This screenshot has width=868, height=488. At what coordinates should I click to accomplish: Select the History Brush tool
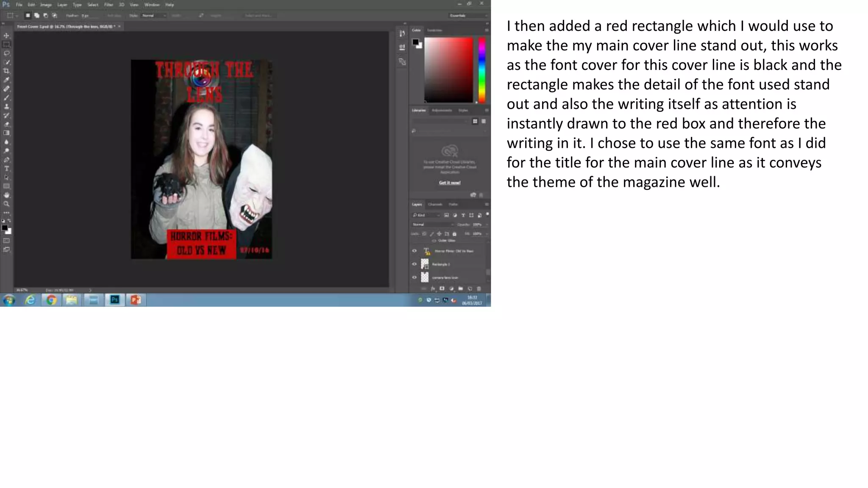click(x=6, y=116)
